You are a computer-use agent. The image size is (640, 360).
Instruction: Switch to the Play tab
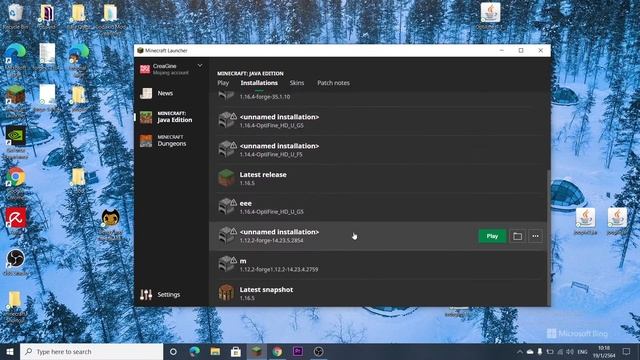click(x=223, y=83)
